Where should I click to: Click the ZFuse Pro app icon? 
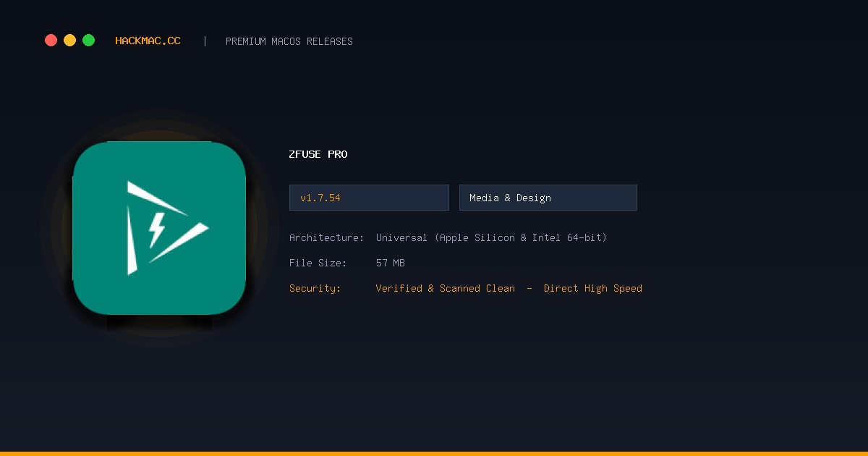[x=159, y=228]
